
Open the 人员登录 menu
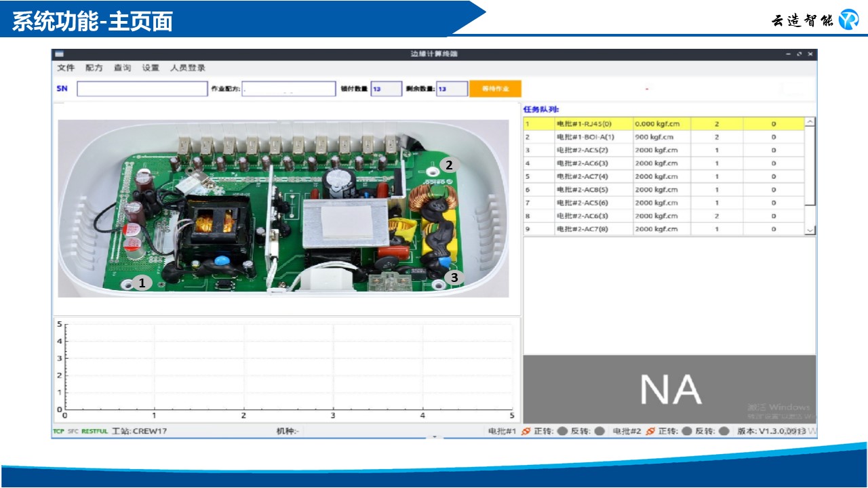[188, 68]
